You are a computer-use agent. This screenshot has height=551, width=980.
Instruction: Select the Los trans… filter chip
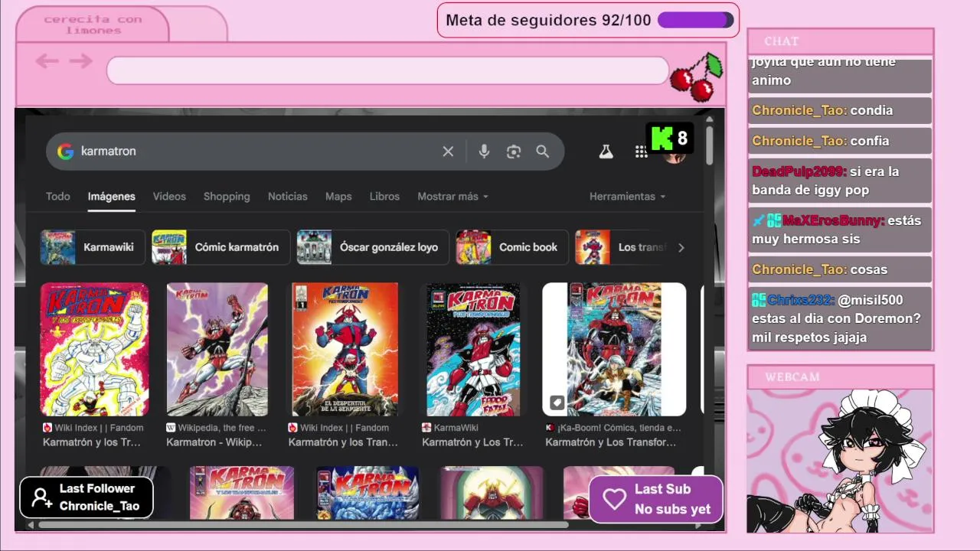[622, 247]
